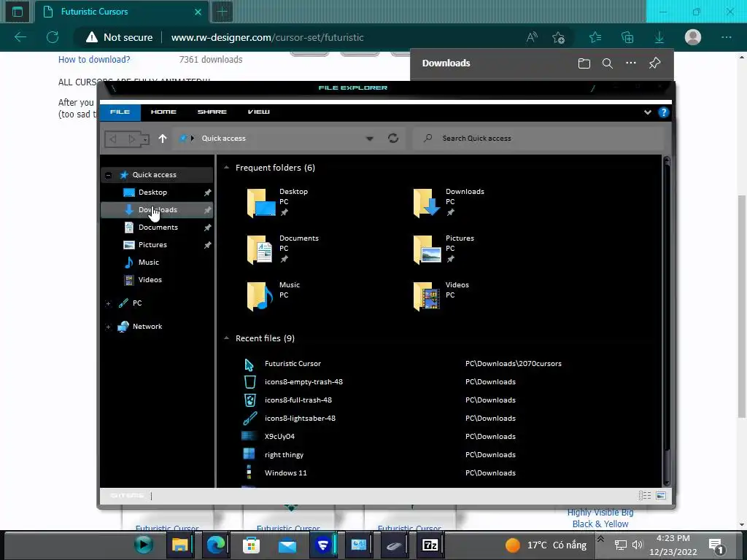Image resolution: width=747 pixels, height=560 pixels.
Task: Expand the Network tree node
Action: (x=109, y=327)
